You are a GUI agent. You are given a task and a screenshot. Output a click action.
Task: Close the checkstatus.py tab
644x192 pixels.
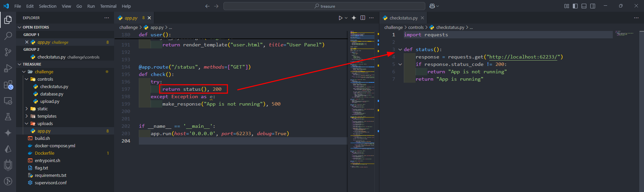pos(422,18)
